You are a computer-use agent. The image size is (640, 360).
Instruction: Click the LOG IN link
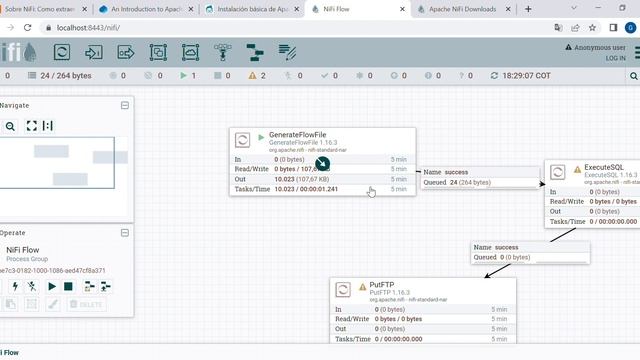pyautogui.click(x=615, y=58)
